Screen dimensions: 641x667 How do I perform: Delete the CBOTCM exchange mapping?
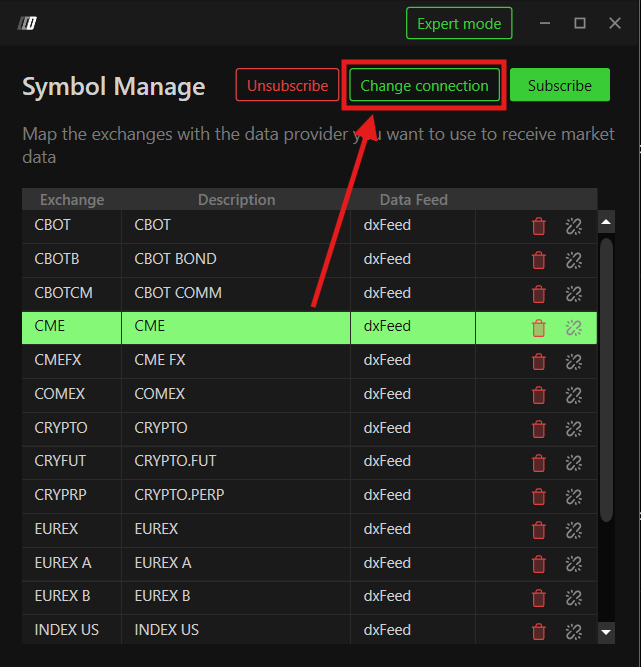538,294
